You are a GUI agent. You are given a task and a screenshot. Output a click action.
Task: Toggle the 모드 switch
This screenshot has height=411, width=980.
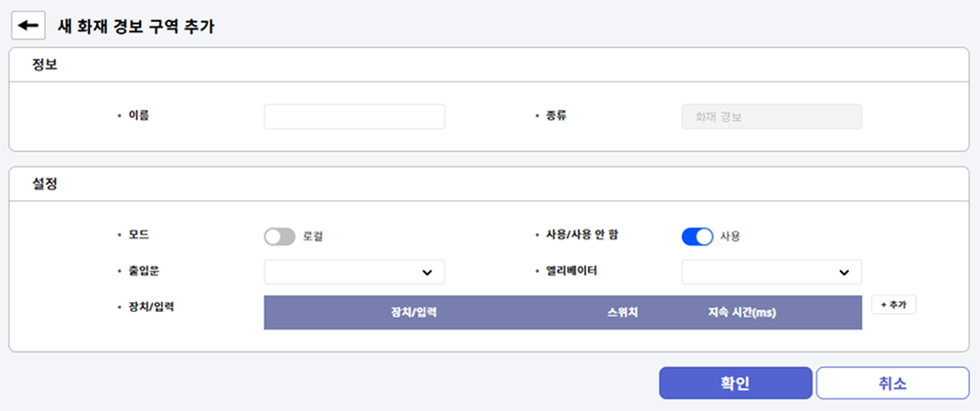279,236
